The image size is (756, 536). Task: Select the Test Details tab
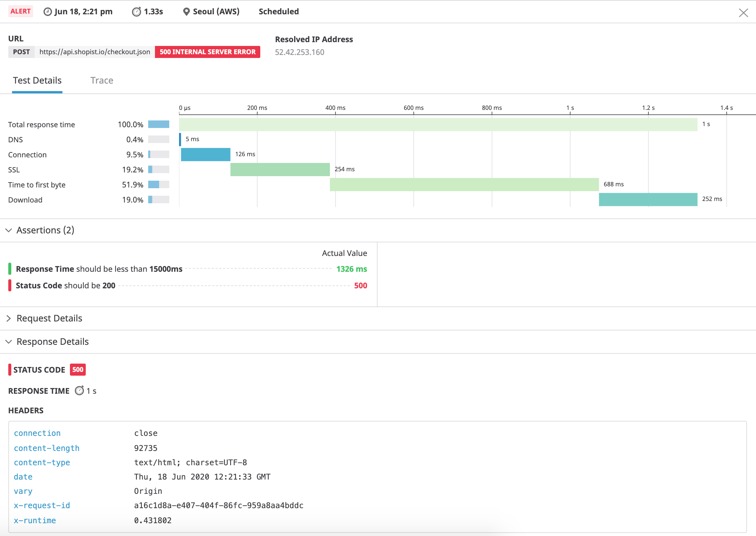pyautogui.click(x=37, y=81)
